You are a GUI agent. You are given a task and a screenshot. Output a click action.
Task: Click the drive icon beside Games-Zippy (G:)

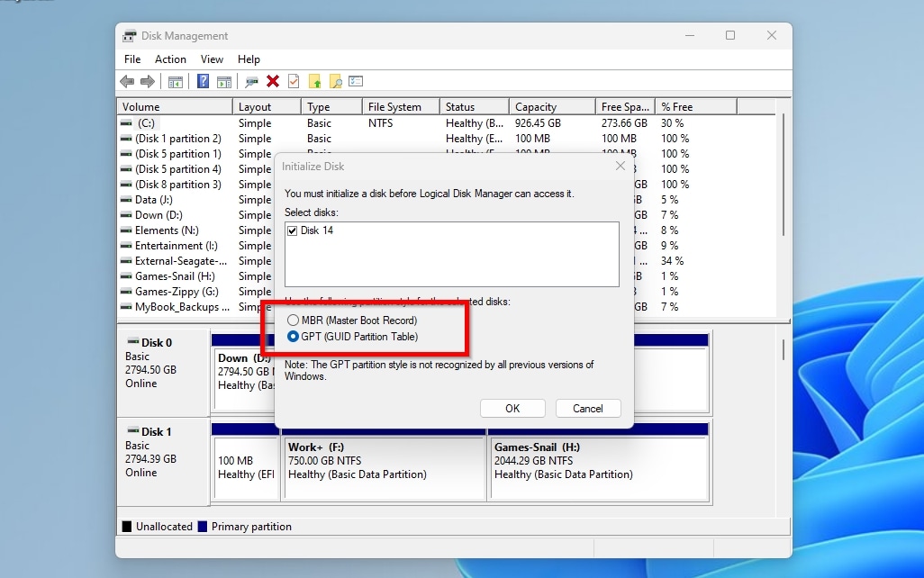point(126,292)
